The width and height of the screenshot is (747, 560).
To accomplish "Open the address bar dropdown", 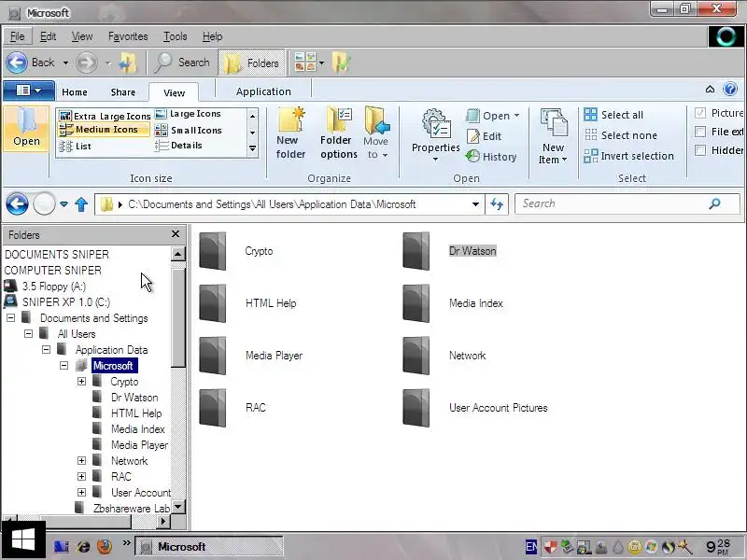I will coord(475,204).
